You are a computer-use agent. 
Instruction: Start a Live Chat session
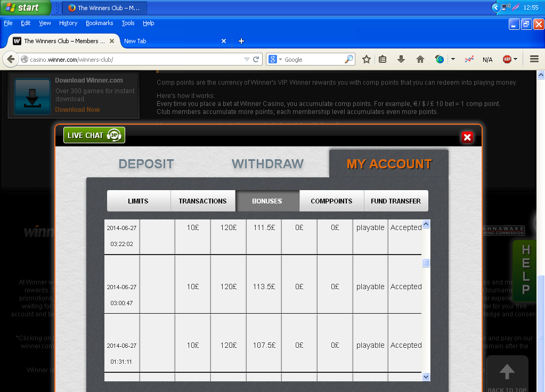94,135
